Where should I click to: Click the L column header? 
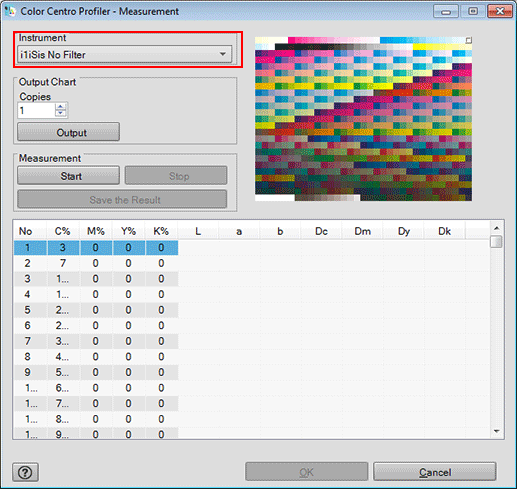coord(198,231)
